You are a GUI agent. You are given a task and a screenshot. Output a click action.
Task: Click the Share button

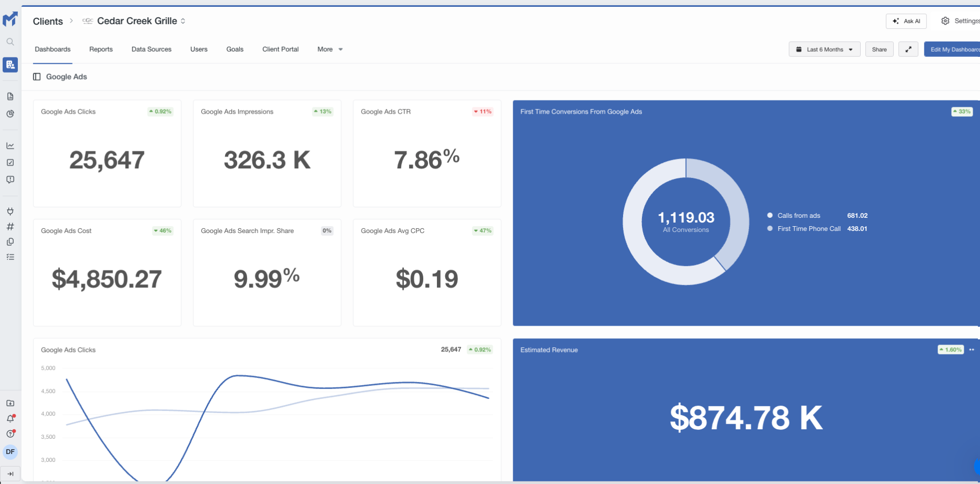tap(879, 49)
